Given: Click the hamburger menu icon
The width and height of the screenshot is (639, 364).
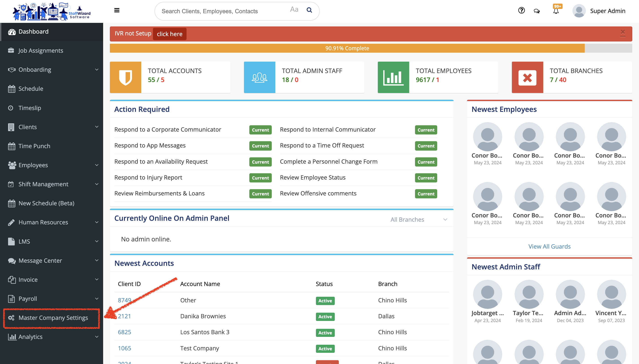Looking at the screenshot, I should pos(117,11).
